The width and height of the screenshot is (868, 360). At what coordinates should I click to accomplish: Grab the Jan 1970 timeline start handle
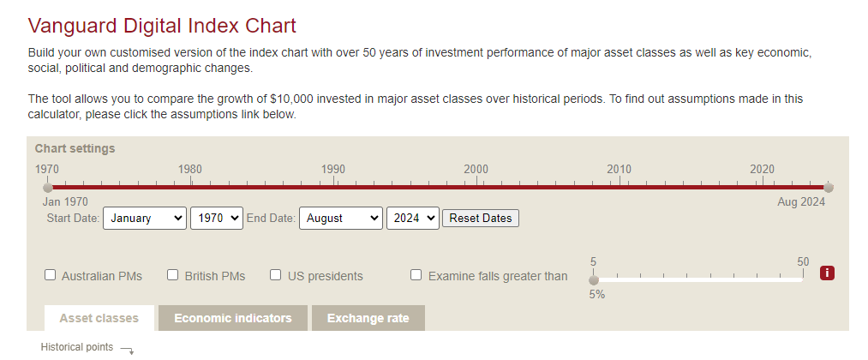pos(48,187)
